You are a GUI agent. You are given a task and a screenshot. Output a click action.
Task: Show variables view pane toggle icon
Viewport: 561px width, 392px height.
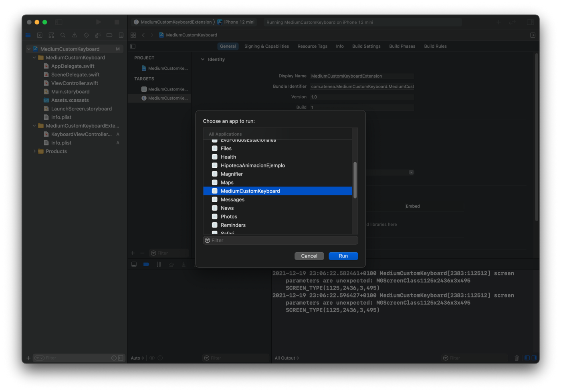(527, 358)
